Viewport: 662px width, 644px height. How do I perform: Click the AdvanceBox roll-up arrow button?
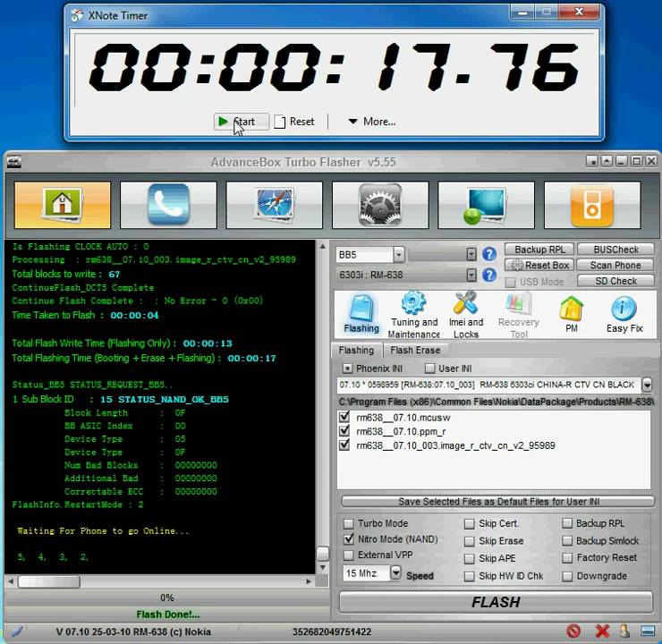coord(607,161)
